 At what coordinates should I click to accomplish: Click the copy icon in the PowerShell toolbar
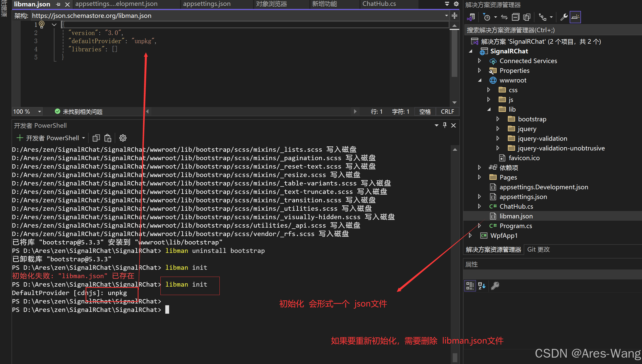click(x=96, y=138)
